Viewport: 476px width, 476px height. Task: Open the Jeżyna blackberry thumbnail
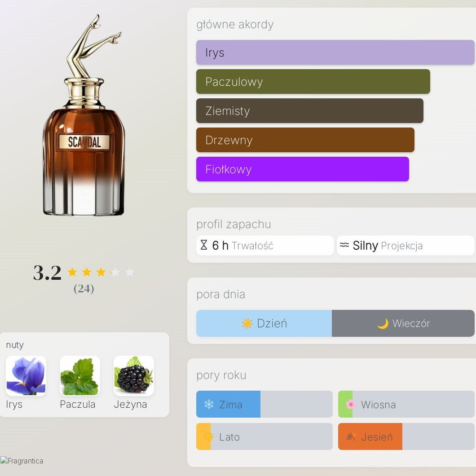(134, 376)
